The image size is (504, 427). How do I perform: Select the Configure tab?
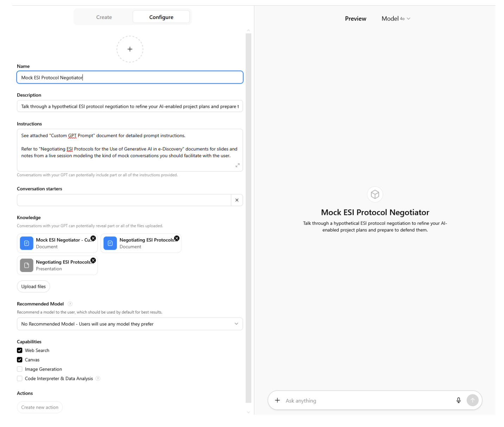point(161,17)
